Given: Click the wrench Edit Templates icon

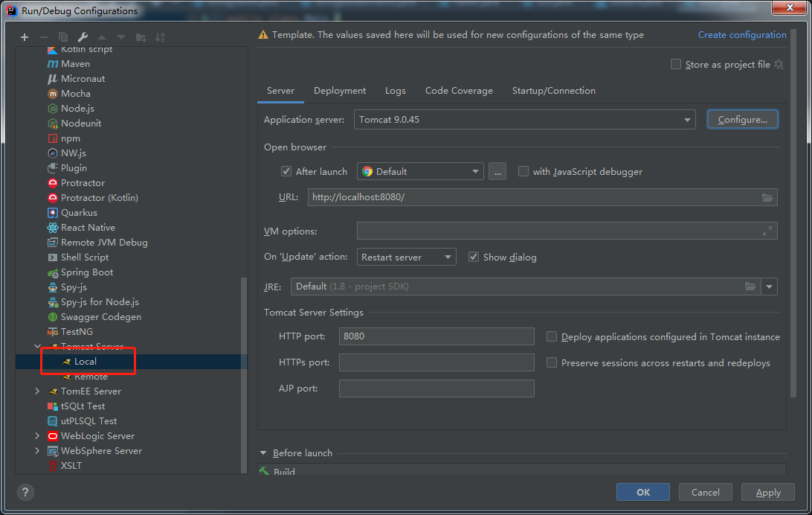Looking at the screenshot, I should pyautogui.click(x=83, y=37).
